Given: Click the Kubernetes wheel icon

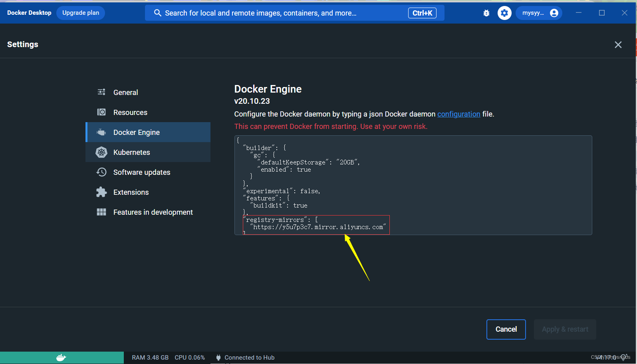Looking at the screenshot, I should pos(101,152).
